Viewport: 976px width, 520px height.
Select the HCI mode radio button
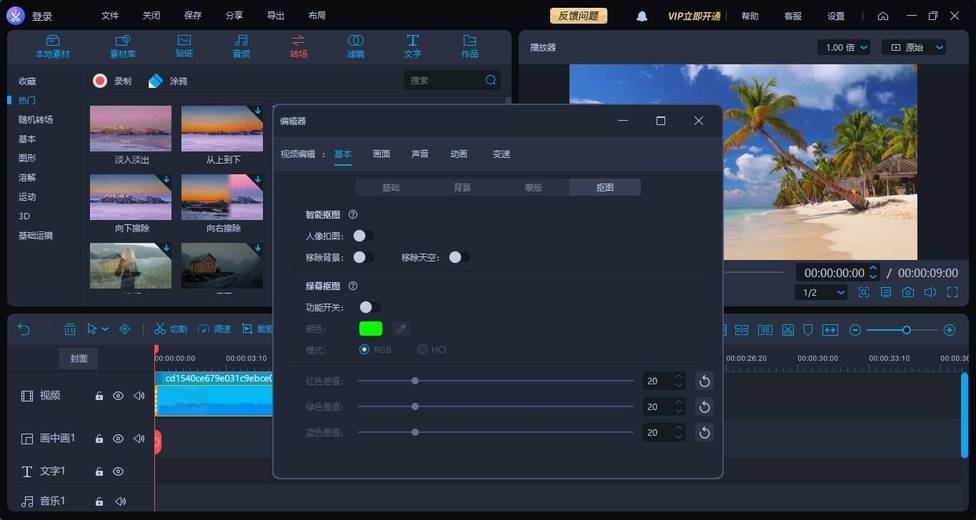pos(422,349)
